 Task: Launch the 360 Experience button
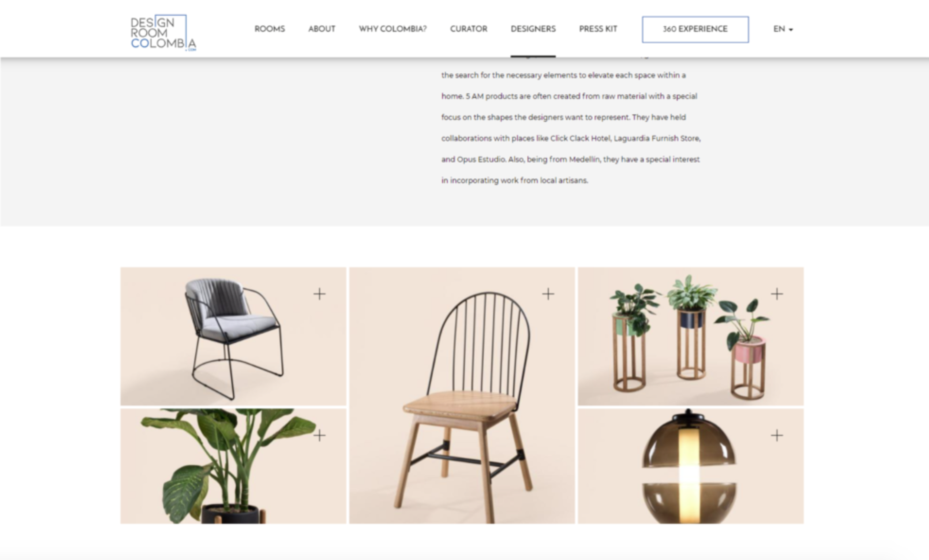[695, 29]
